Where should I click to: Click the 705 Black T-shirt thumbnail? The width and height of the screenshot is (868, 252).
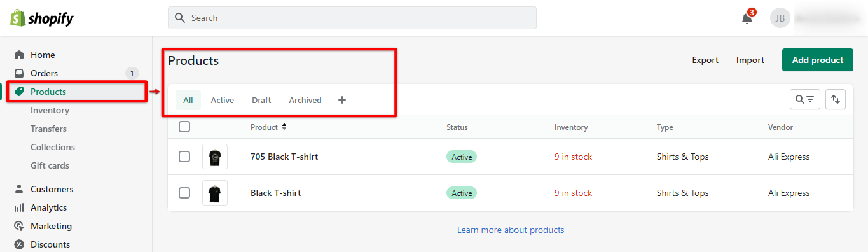pyautogui.click(x=215, y=157)
